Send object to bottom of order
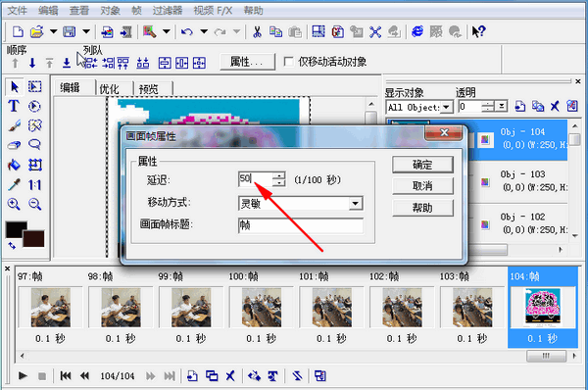Image resolution: width=588 pixels, height=390 pixels. [x=67, y=63]
